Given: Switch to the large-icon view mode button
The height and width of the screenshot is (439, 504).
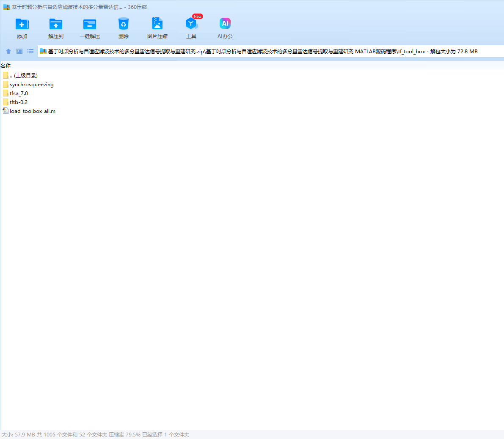Looking at the screenshot, I should tap(19, 51).
